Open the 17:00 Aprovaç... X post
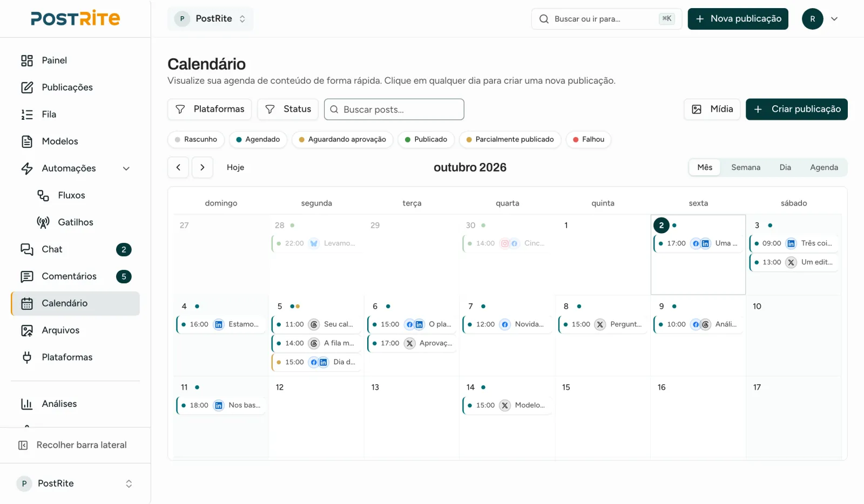The width and height of the screenshot is (864, 504). click(412, 343)
